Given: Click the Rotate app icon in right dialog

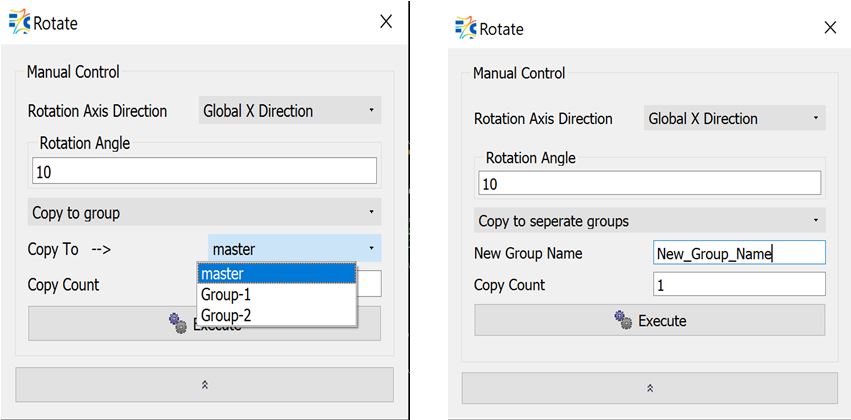Looking at the screenshot, I should [x=465, y=28].
